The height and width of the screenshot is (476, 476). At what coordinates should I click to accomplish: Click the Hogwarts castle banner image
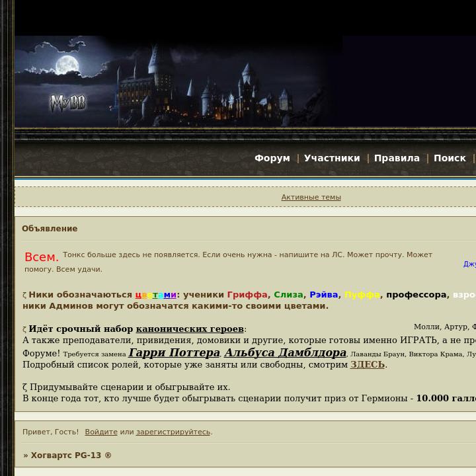(x=178, y=81)
